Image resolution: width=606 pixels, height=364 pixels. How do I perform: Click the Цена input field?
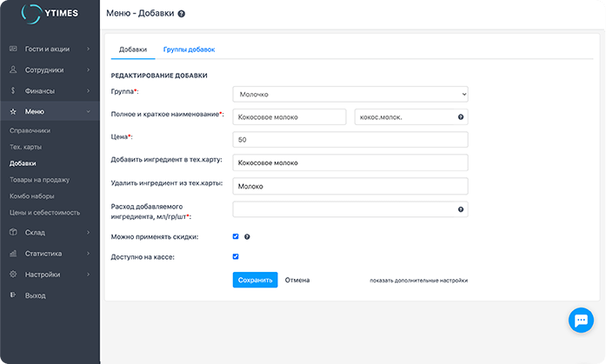coord(350,140)
